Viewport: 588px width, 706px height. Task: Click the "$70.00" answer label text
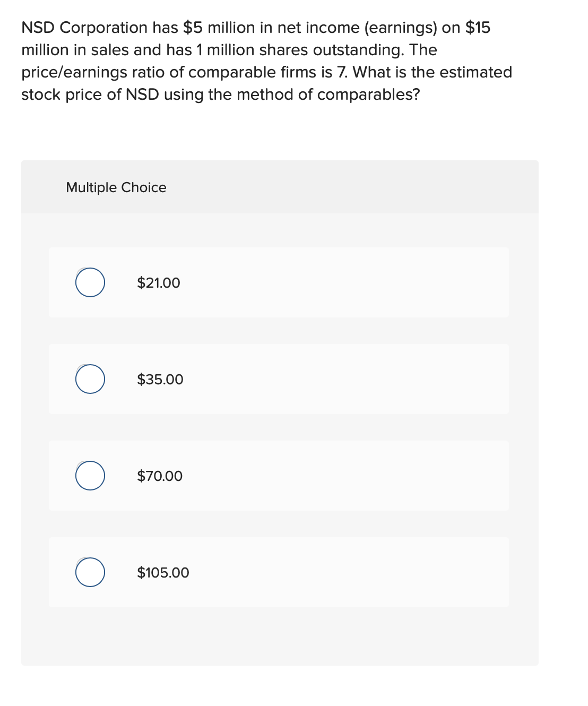click(160, 476)
